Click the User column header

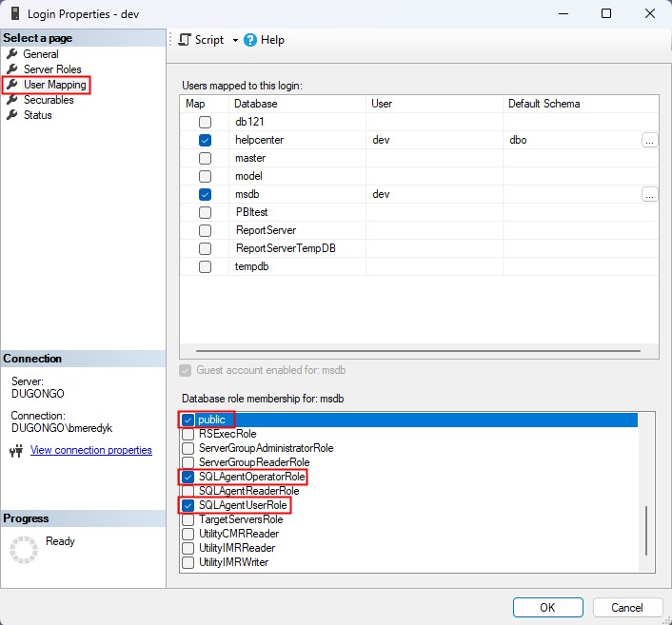point(434,104)
